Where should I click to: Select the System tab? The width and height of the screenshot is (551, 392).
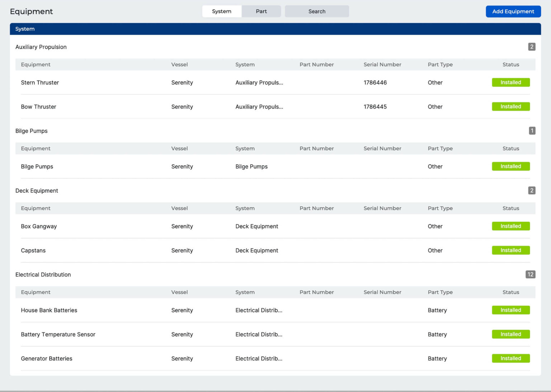point(221,11)
